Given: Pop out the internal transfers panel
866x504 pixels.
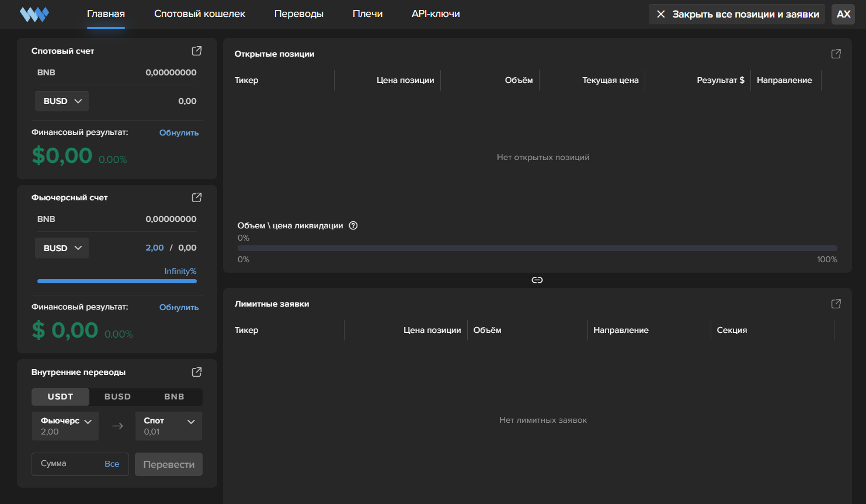Looking at the screenshot, I should pos(197,372).
